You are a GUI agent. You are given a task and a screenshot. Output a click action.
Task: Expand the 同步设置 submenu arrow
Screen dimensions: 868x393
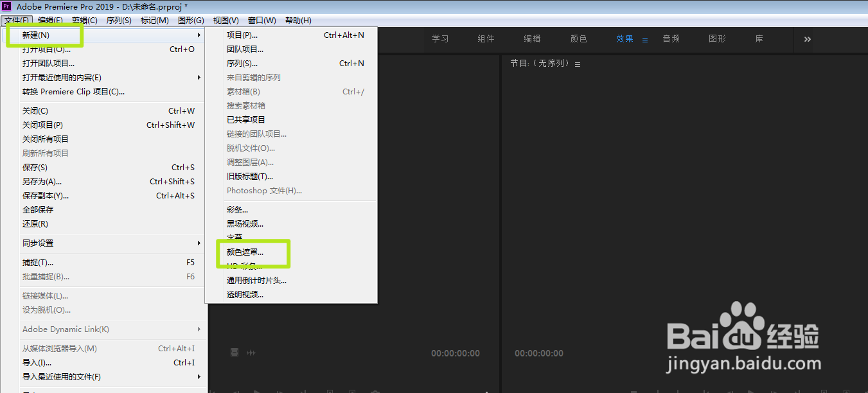point(199,243)
